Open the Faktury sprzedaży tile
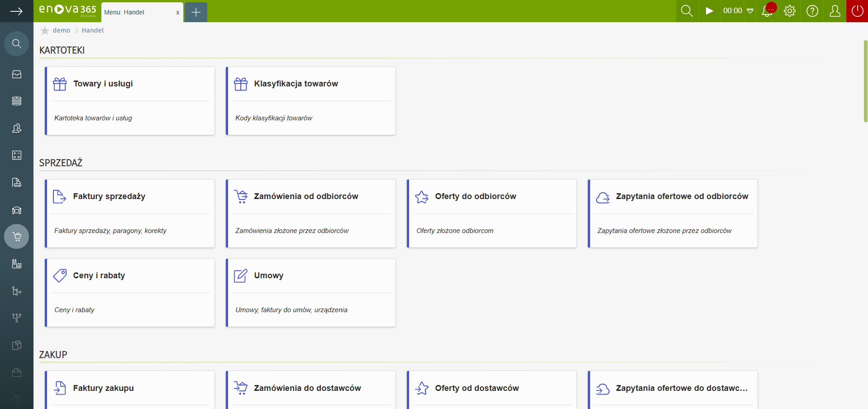 (x=130, y=213)
